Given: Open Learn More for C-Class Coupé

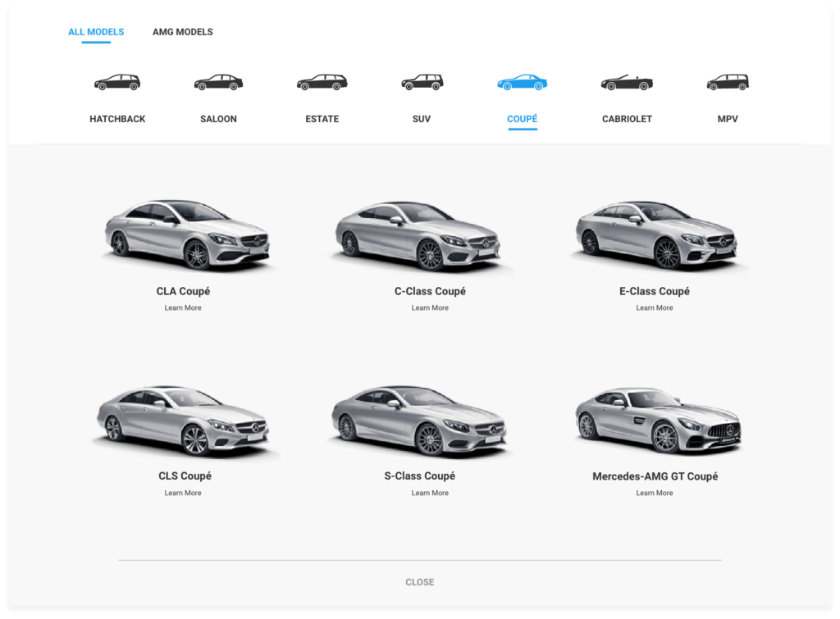Looking at the screenshot, I should (x=430, y=308).
